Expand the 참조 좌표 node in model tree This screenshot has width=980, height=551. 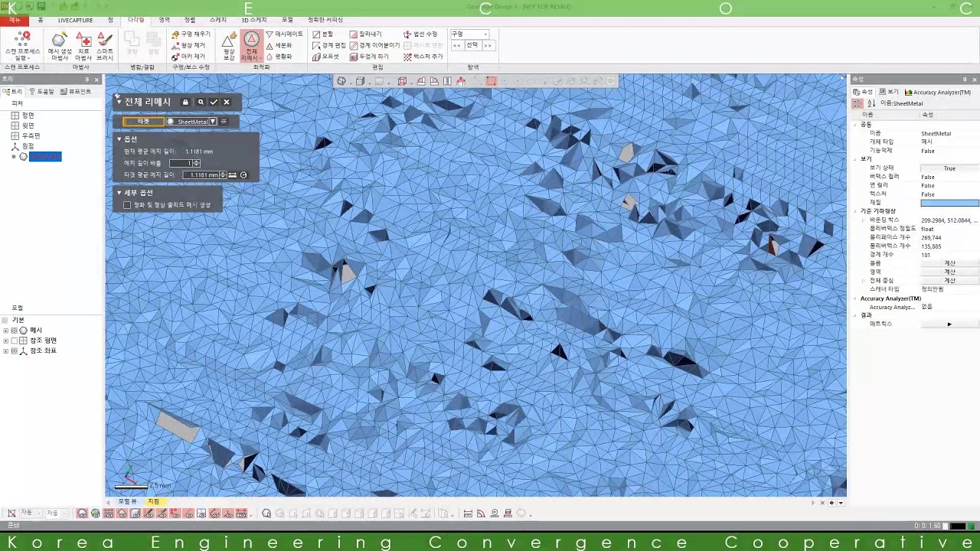[x=6, y=350]
